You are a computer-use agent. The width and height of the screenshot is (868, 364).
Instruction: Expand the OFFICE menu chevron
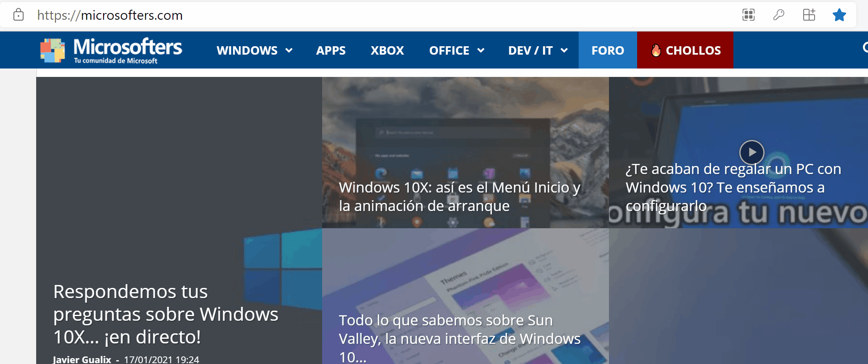coord(481,50)
